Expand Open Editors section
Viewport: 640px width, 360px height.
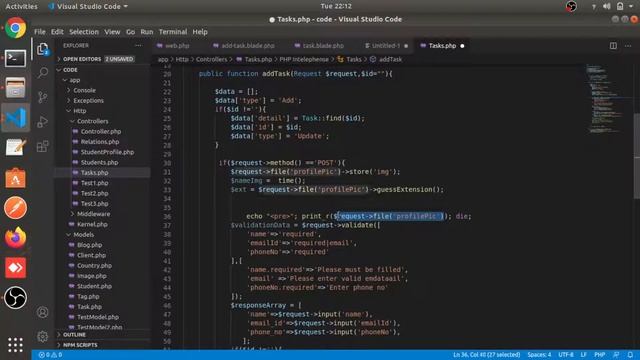point(103,59)
